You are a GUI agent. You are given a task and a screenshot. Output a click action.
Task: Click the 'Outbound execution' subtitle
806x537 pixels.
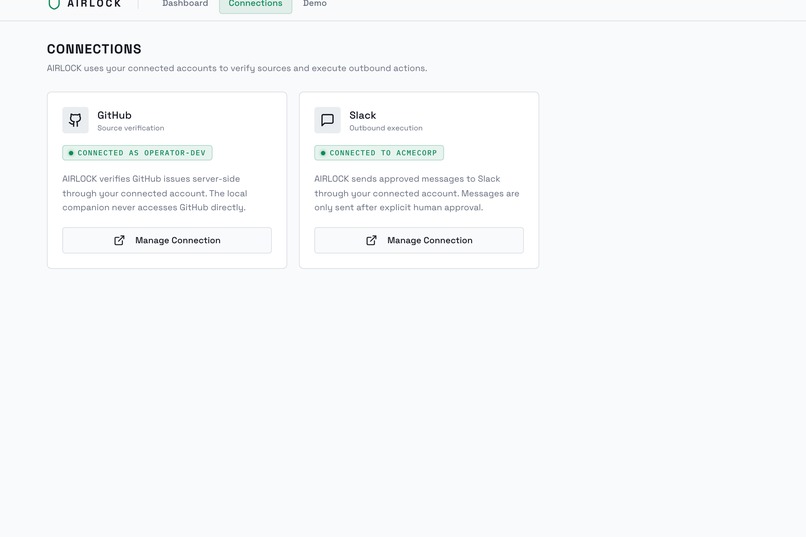(x=386, y=128)
